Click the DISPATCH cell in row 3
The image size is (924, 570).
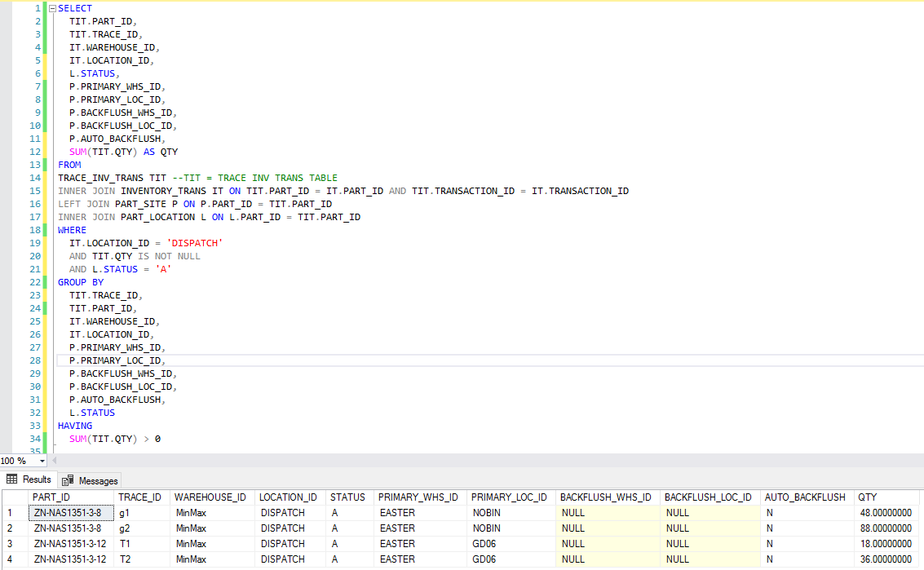(x=290, y=543)
